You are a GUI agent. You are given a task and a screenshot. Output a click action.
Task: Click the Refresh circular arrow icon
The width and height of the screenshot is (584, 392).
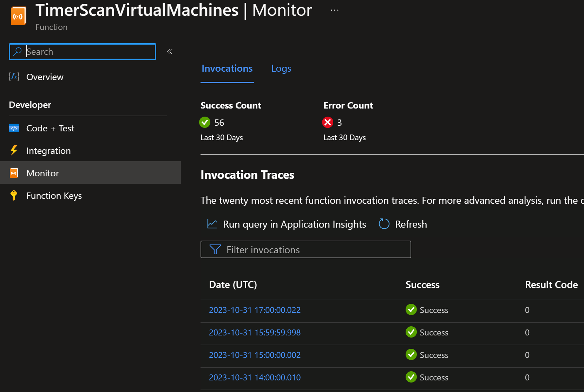(x=384, y=224)
